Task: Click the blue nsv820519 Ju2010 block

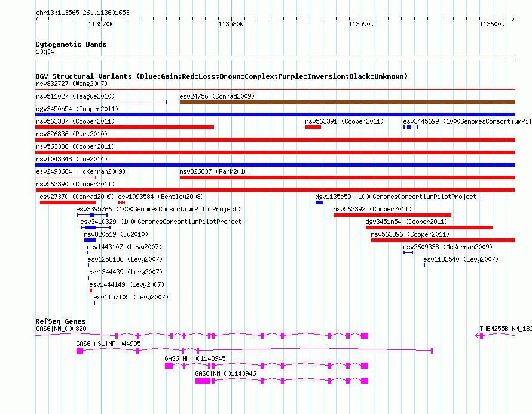Action: 90,240
